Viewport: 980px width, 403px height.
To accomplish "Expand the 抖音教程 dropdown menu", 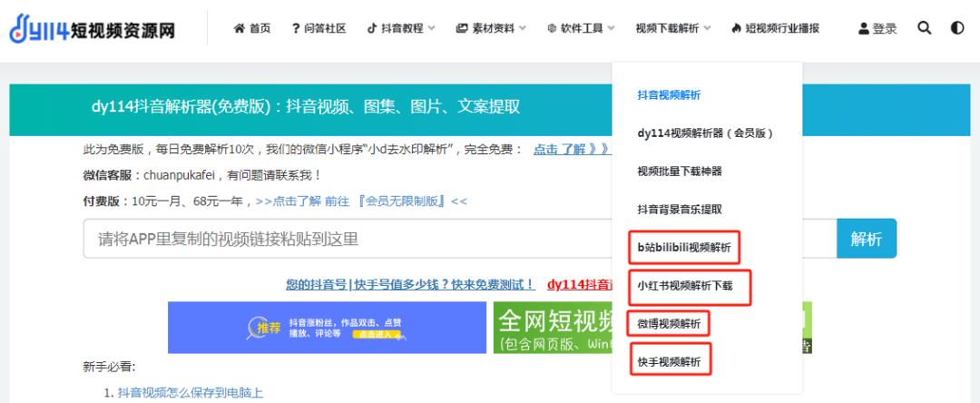I will pos(400,28).
